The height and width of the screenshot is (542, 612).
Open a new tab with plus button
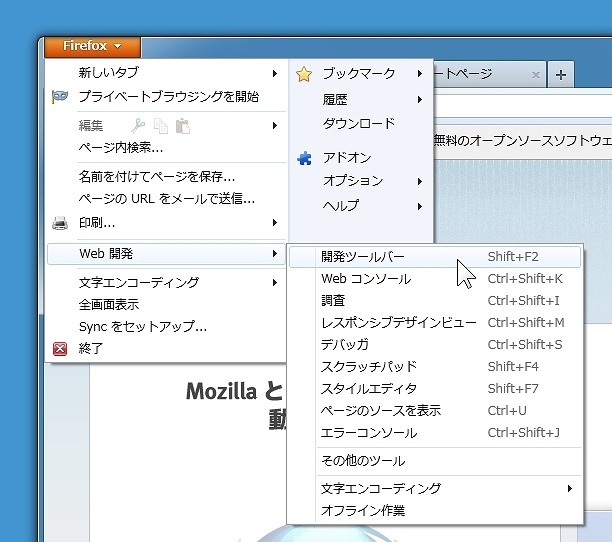coord(561,75)
